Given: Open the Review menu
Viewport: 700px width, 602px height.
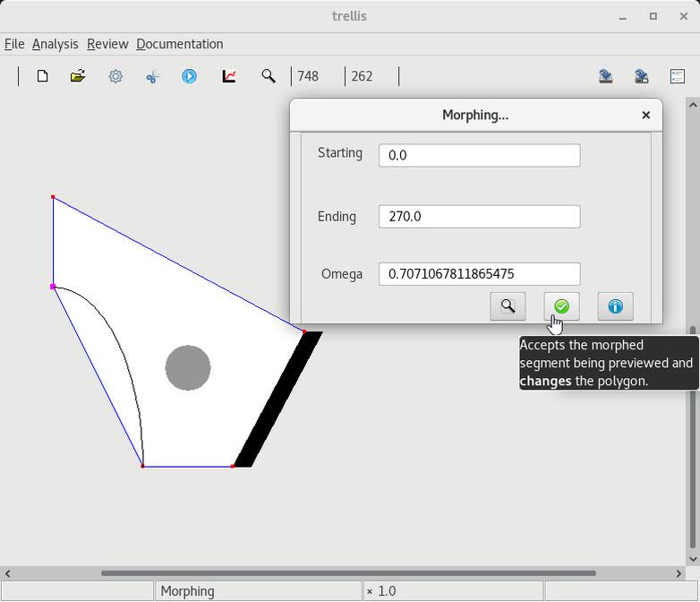Looking at the screenshot, I should pos(107,44).
